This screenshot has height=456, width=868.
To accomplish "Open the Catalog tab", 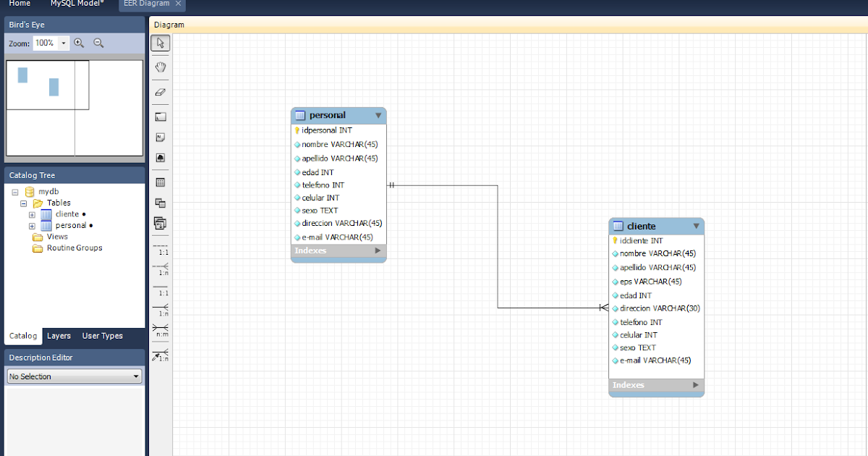I will pyautogui.click(x=23, y=336).
